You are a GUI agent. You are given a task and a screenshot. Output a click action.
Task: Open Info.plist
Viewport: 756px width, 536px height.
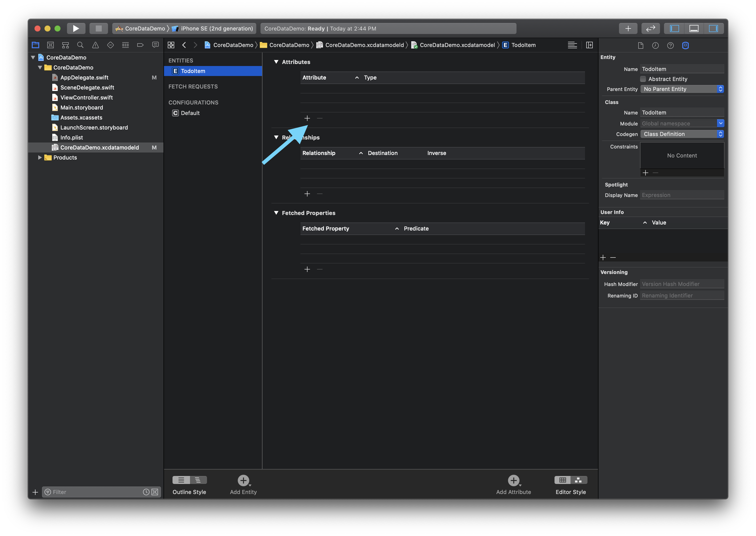[x=71, y=138]
